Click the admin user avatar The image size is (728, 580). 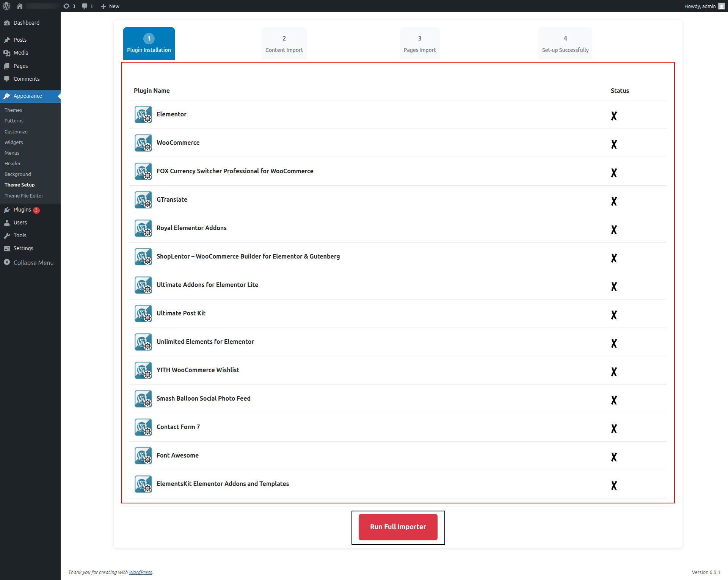click(x=722, y=6)
